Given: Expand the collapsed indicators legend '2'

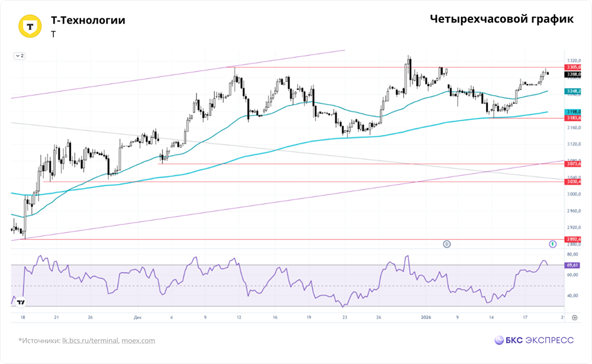Looking at the screenshot, I should (x=20, y=56).
